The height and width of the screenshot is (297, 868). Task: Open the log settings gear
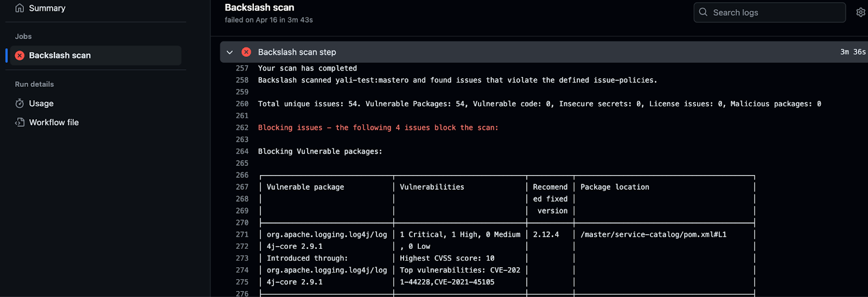[x=861, y=12]
